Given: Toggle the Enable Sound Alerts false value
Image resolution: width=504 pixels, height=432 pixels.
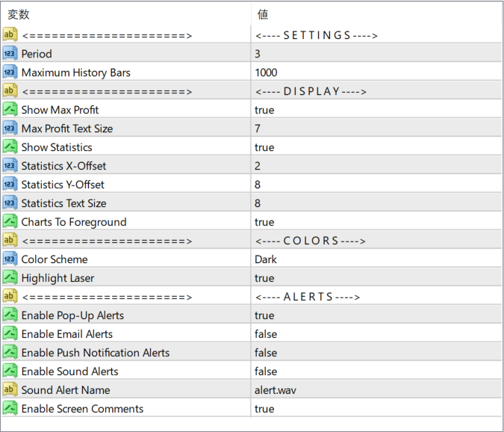Looking at the screenshot, I should coord(265,371).
